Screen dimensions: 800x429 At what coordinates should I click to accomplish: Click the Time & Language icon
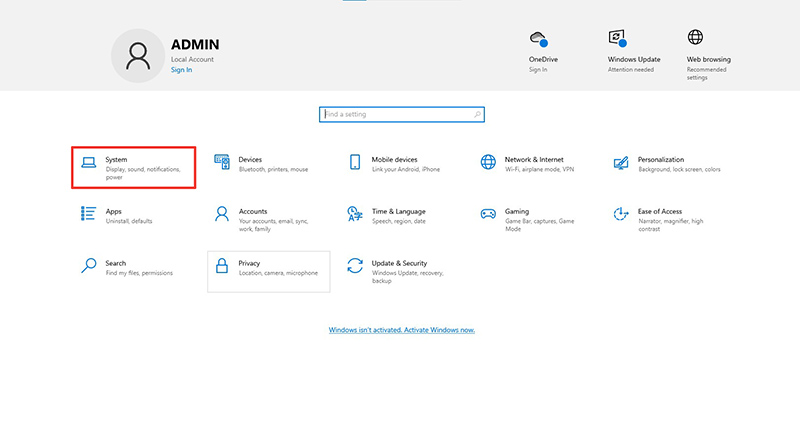point(355,214)
